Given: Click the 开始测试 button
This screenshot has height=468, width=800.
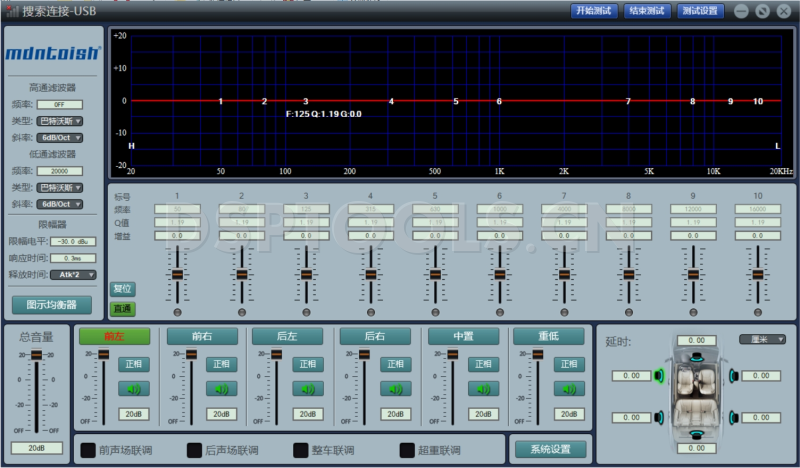Looking at the screenshot, I should (592, 11).
